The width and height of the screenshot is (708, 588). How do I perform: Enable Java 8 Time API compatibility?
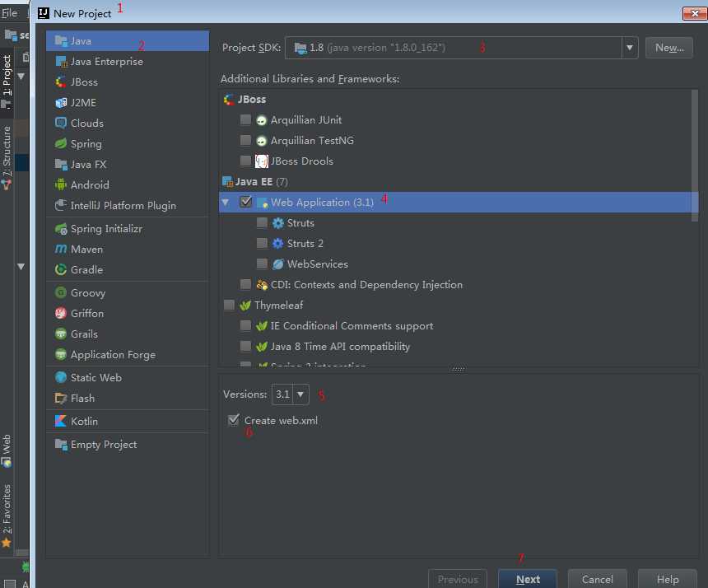(245, 347)
